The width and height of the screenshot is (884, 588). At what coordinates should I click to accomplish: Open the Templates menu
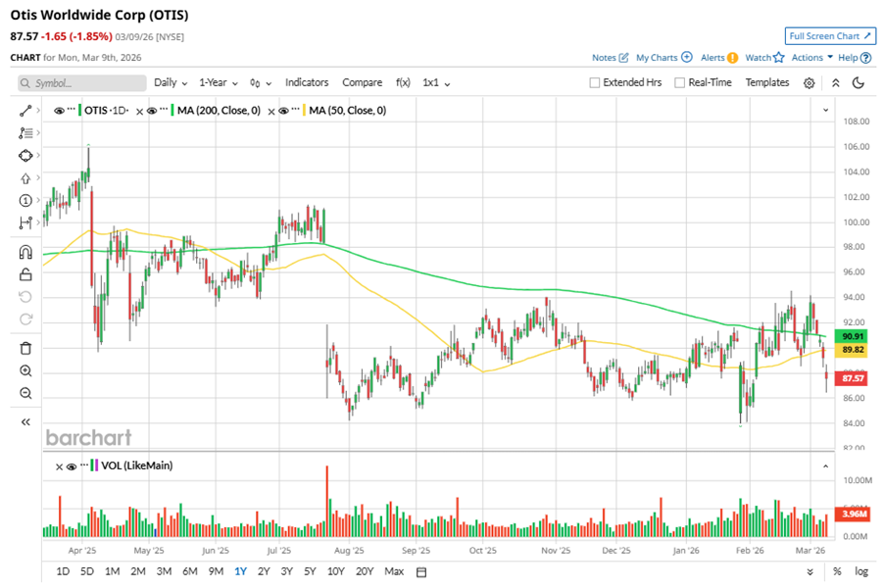point(767,82)
